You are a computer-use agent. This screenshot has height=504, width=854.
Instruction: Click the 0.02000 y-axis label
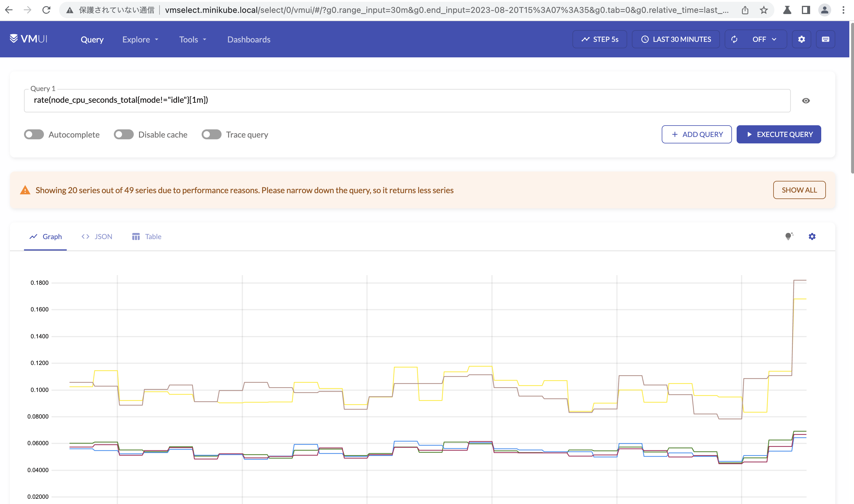(38, 496)
